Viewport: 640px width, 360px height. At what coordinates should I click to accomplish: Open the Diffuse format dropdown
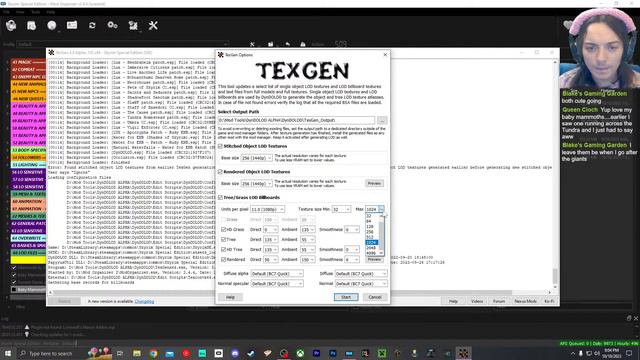(x=361, y=273)
